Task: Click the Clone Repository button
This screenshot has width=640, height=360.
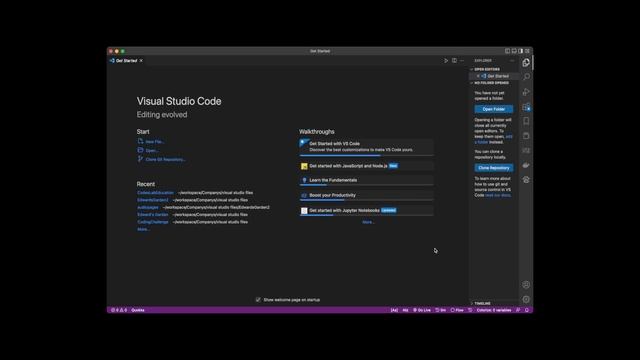Action: (x=494, y=168)
